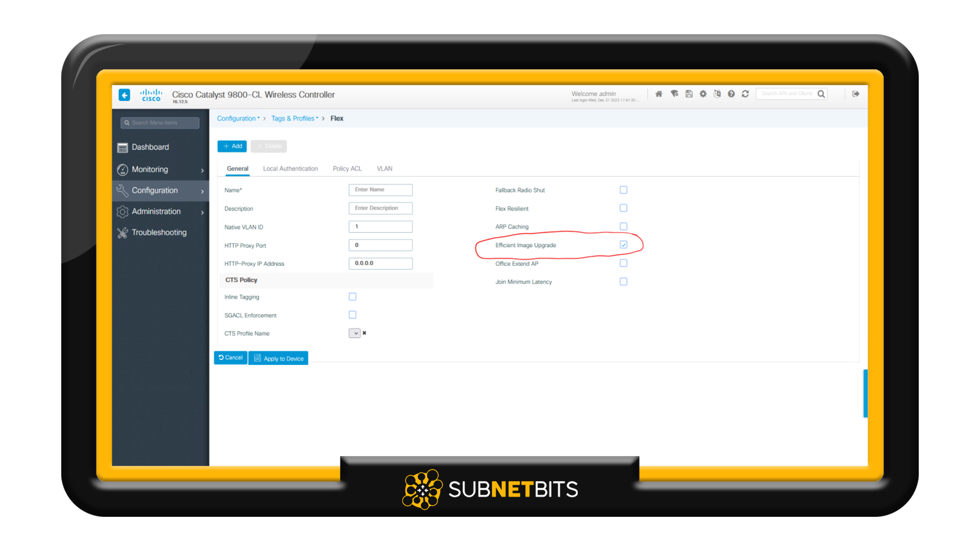The image size is (980, 551).
Task: Switch to Local Authentication tab
Action: pyautogui.click(x=290, y=169)
